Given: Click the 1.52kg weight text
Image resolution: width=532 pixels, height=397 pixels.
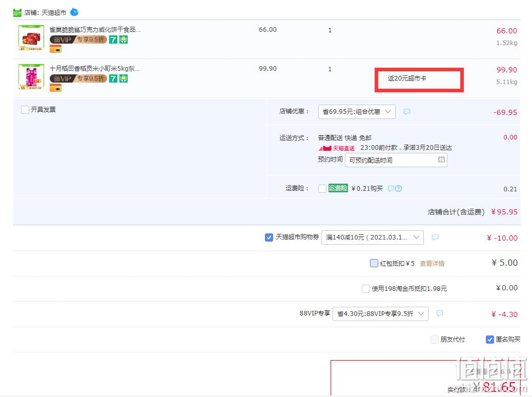Looking at the screenshot, I should [x=506, y=43].
